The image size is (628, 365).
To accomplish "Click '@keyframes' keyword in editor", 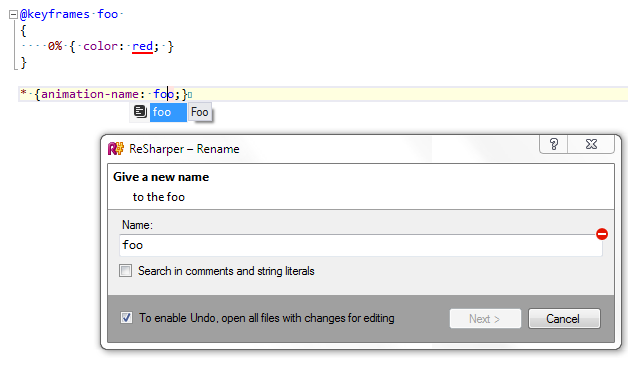I will click(x=54, y=14).
